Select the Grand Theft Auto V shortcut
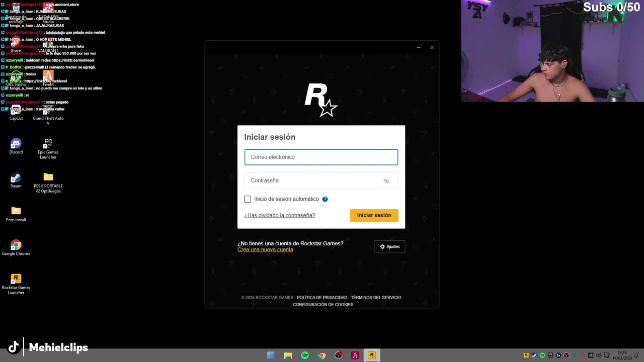 click(48, 115)
